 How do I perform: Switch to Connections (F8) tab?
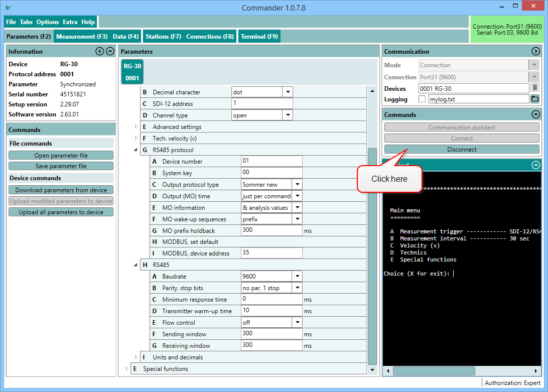(x=210, y=36)
